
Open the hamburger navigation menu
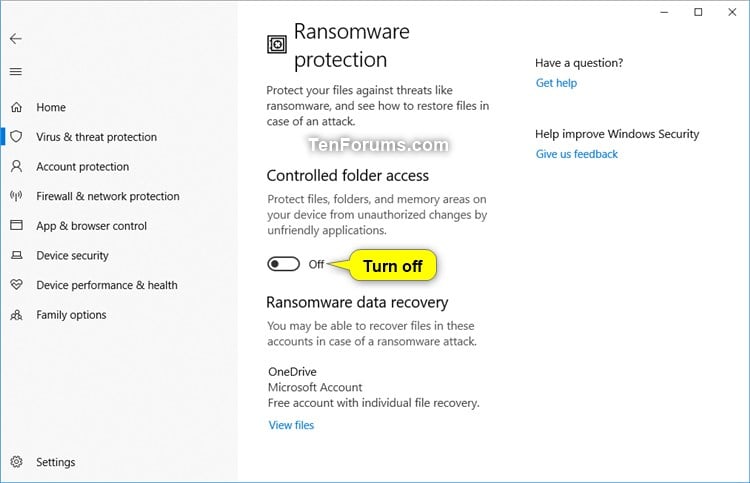(x=16, y=72)
